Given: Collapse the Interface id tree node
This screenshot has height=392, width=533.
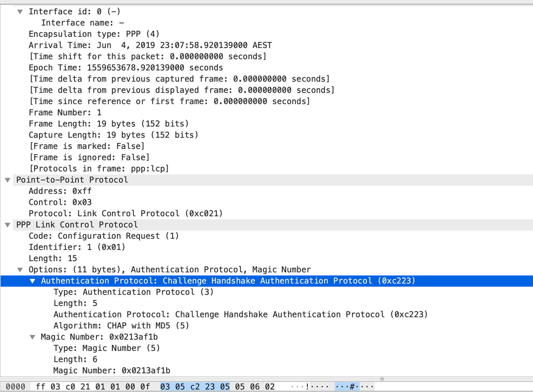Looking at the screenshot, I should [x=20, y=12].
